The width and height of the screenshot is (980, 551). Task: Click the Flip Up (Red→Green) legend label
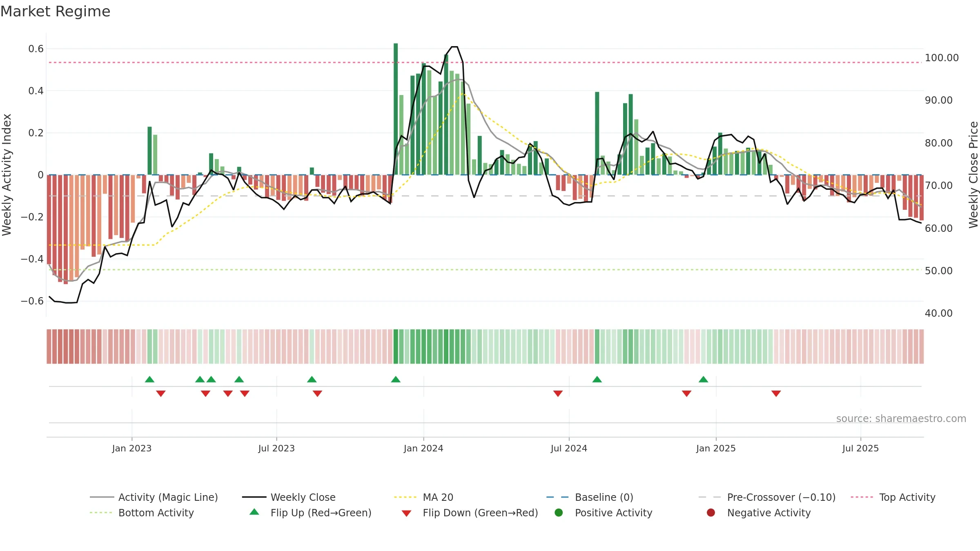pyautogui.click(x=321, y=513)
